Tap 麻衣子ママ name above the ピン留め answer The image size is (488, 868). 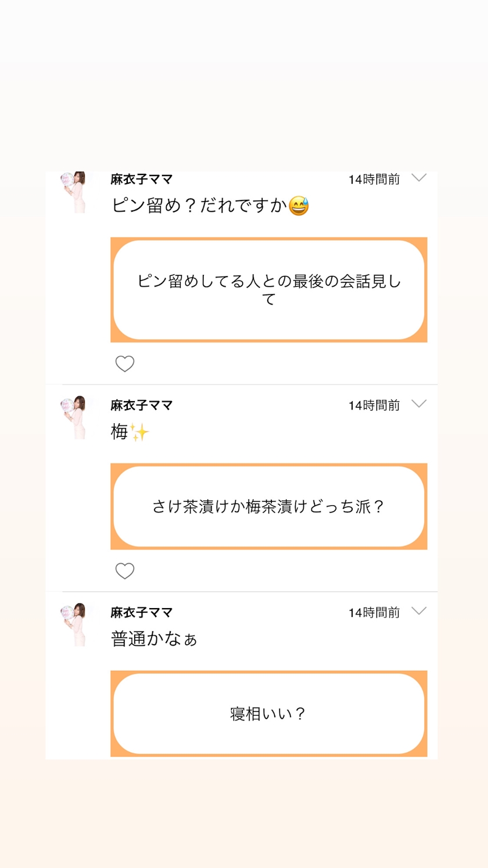pyautogui.click(x=142, y=179)
